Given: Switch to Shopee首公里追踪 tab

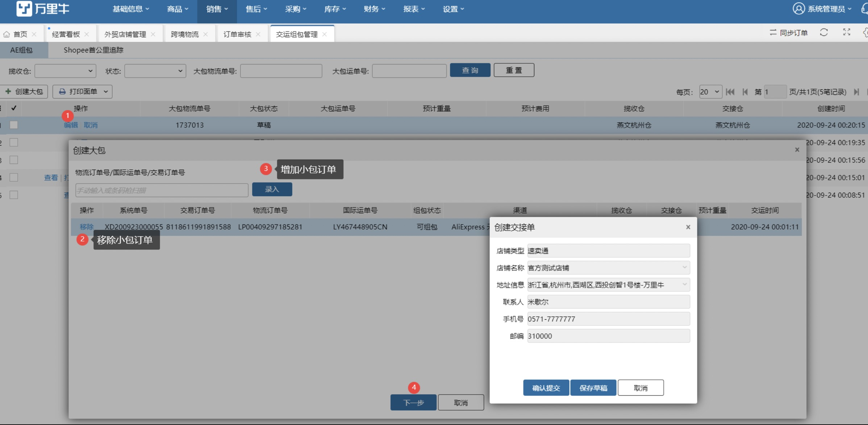Looking at the screenshot, I should pyautogui.click(x=93, y=50).
